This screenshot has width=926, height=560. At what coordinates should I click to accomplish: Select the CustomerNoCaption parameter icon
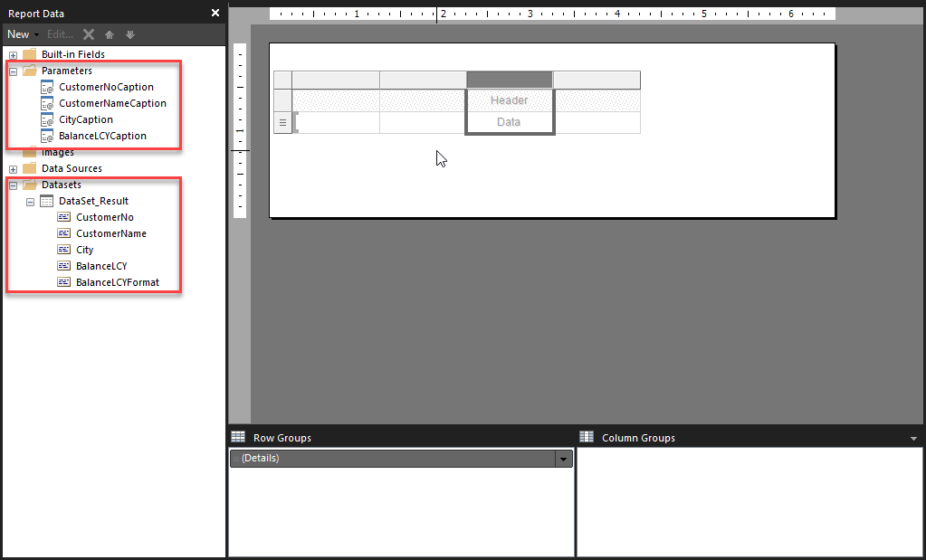(x=46, y=87)
